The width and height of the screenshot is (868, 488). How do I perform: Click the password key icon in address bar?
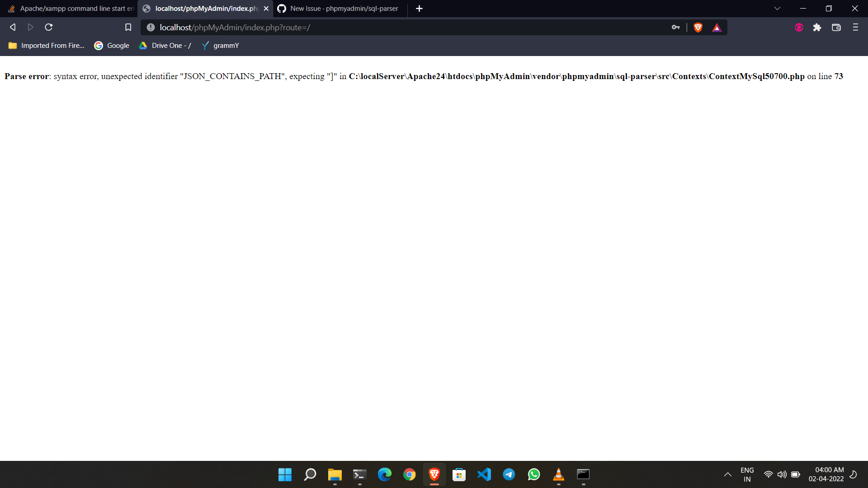click(675, 28)
